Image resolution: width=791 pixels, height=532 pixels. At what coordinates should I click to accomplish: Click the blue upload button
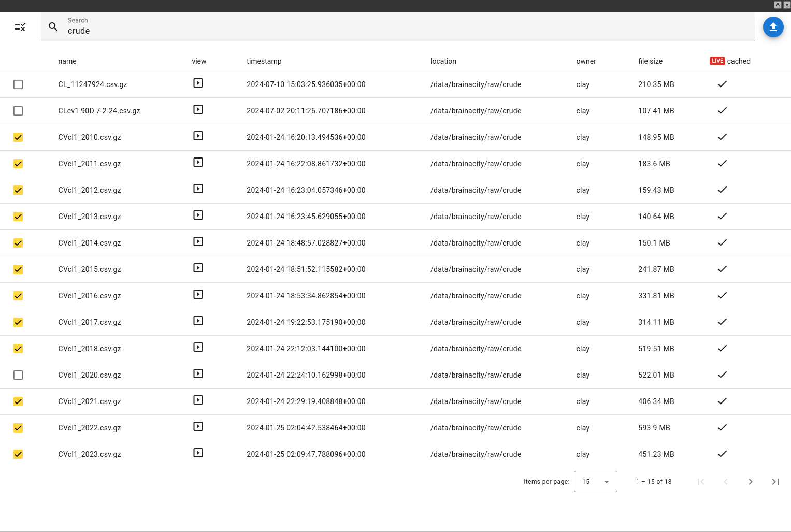coord(773,27)
